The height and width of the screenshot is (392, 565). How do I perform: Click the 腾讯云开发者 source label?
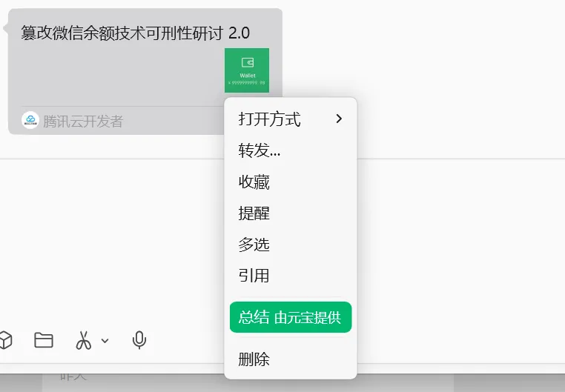tap(83, 122)
